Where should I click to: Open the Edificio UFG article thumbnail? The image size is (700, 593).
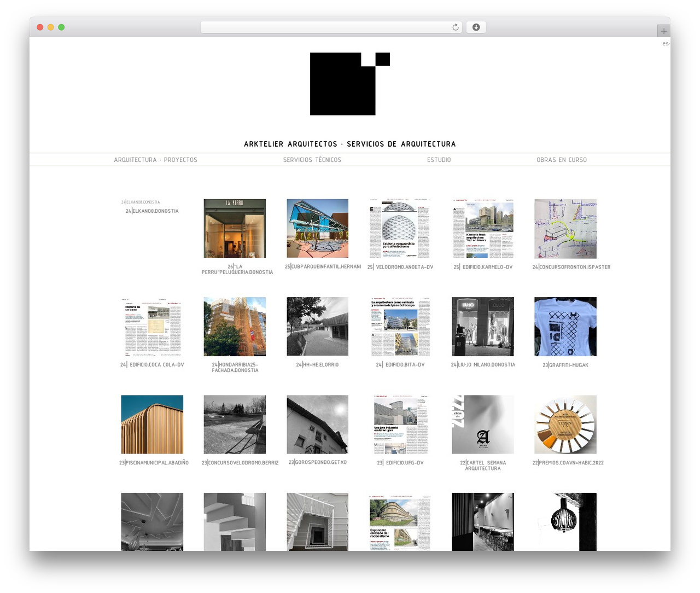click(x=400, y=425)
